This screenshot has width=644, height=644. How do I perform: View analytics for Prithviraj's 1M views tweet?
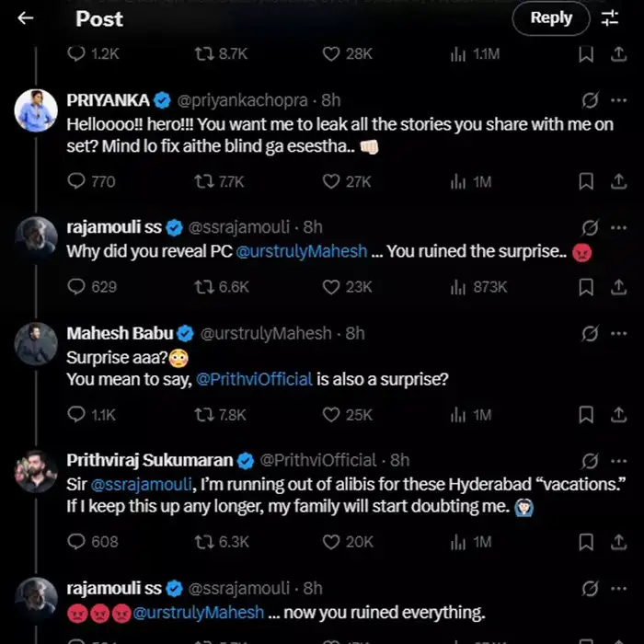coord(459,542)
